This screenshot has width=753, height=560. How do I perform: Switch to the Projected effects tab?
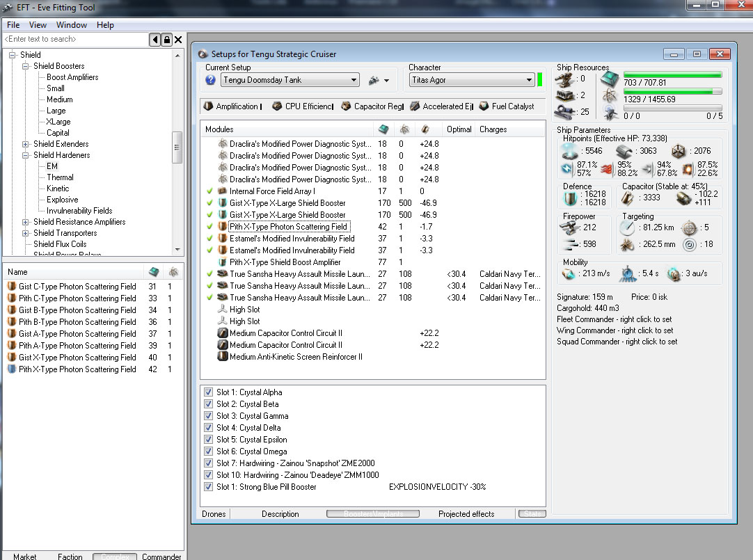pos(466,514)
